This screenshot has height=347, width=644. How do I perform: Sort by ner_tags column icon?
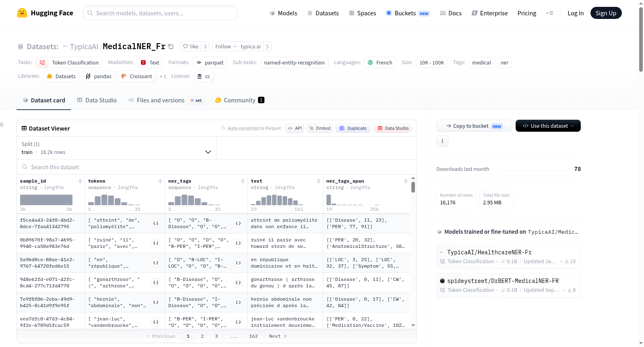pos(243,181)
